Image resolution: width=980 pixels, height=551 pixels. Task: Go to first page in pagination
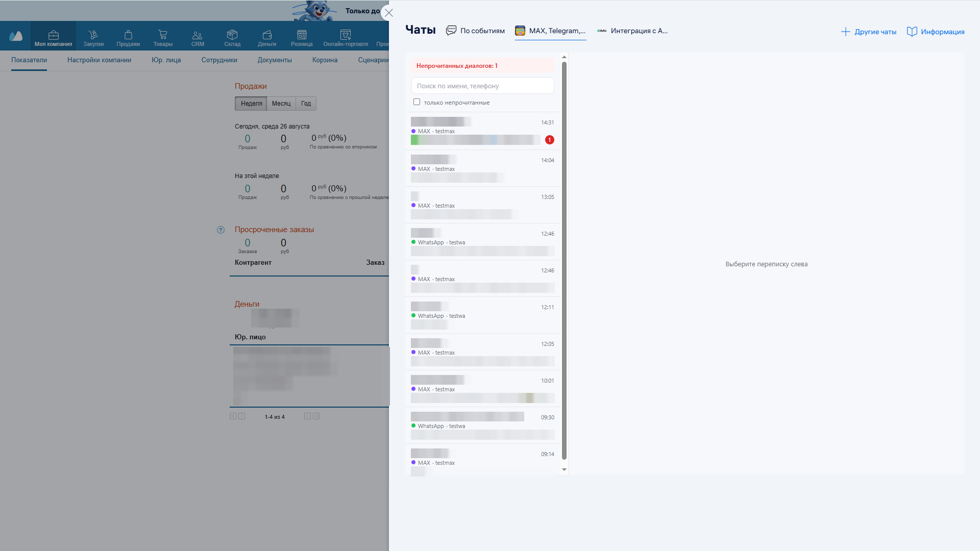coord(233,416)
